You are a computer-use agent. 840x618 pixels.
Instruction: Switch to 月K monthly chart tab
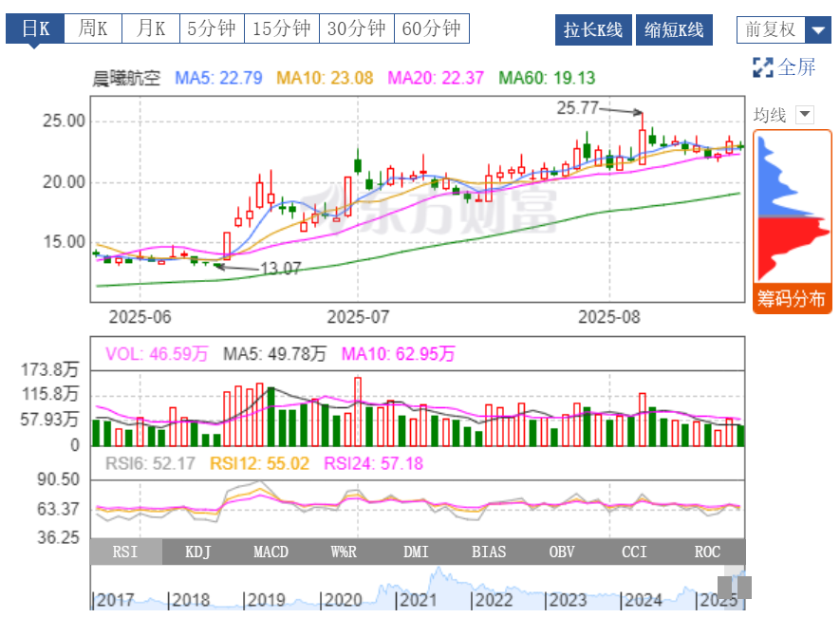[x=151, y=28]
